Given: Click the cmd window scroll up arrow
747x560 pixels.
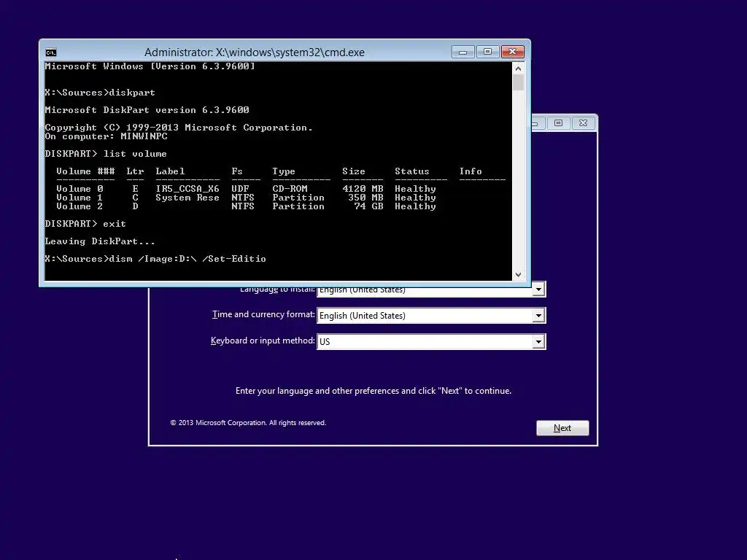Looking at the screenshot, I should [519, 69].
